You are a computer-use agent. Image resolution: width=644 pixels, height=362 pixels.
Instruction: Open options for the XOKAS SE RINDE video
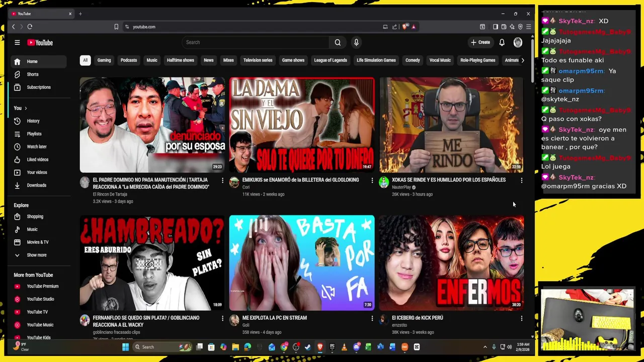click(522, 180)
